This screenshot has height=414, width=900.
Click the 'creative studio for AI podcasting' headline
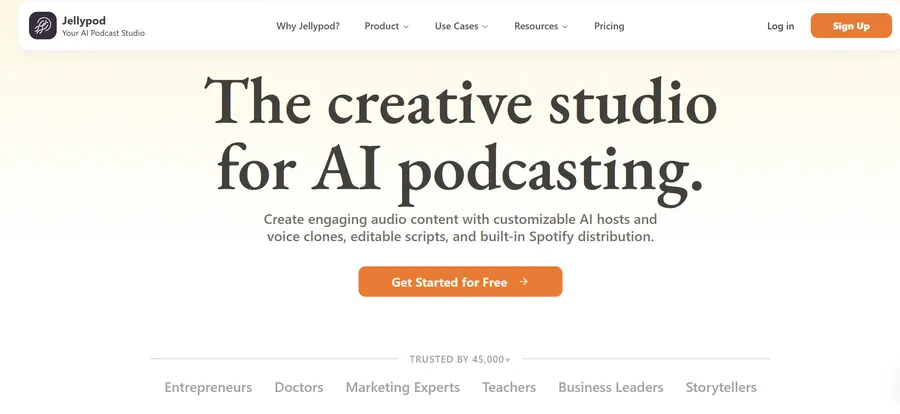pos(460,135)
